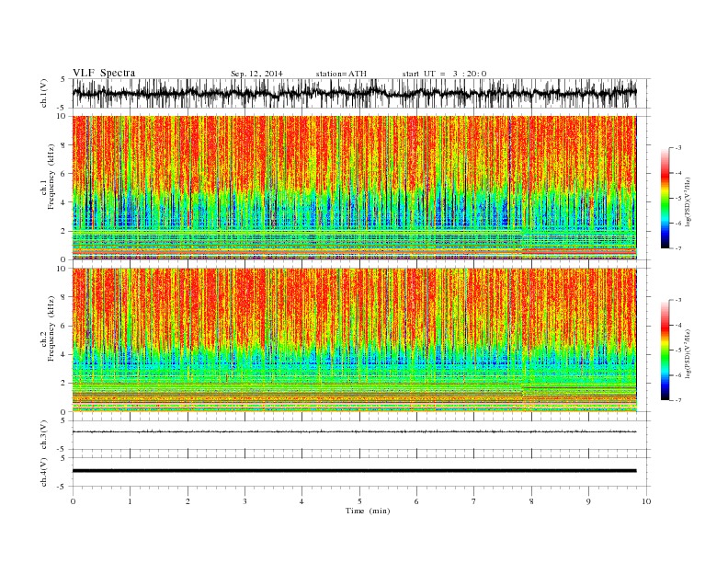Click the "Time (min)" axis label

tap(368, 511)
